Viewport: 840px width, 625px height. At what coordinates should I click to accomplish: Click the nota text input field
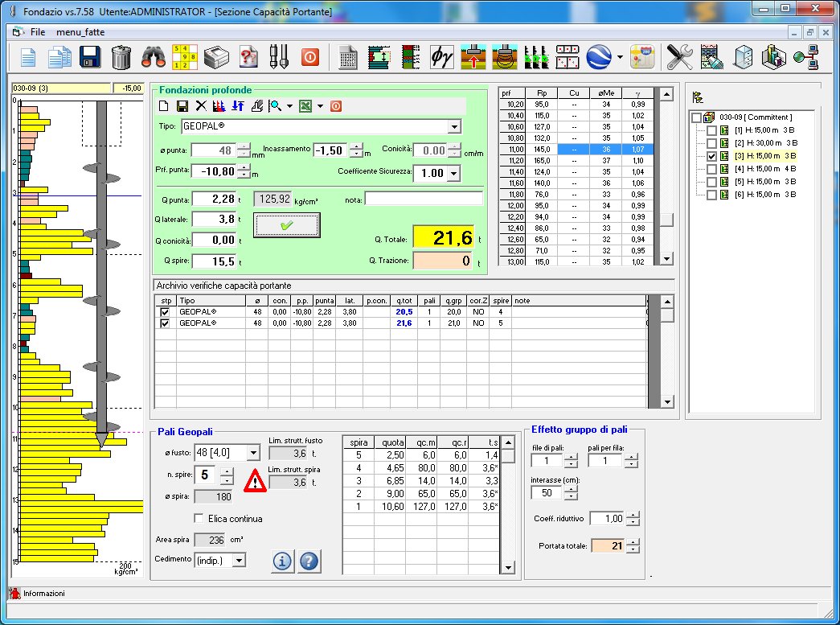(x=424, y=199)
